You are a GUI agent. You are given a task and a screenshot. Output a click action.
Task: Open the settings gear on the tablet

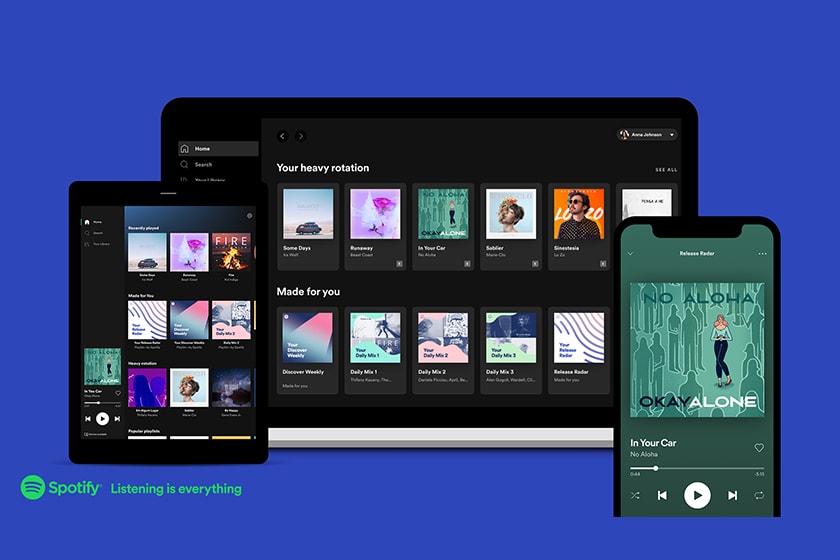(x=249, y=215)
